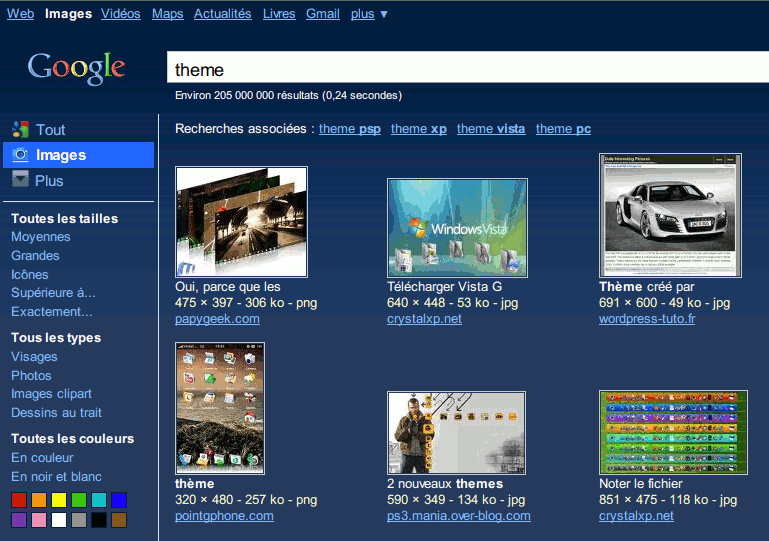Click caption 'Télécharger Vista G'
The width and height of the screenshot is (769, 541).
[x=444, y=286]
